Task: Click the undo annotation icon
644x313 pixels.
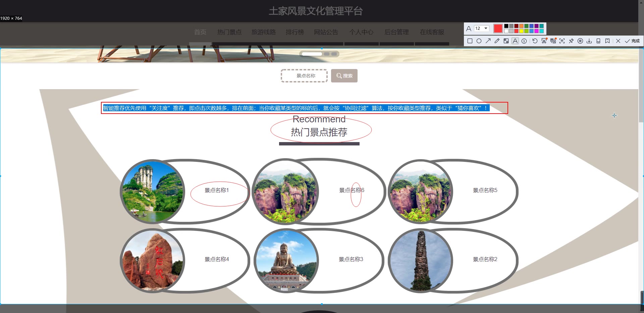Action: [535, 41]
